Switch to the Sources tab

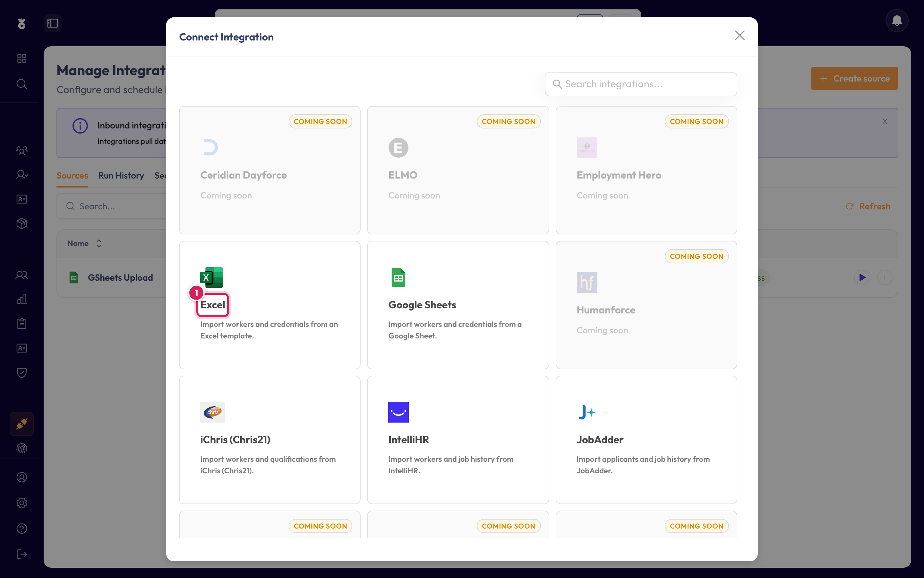click(72, 175)
